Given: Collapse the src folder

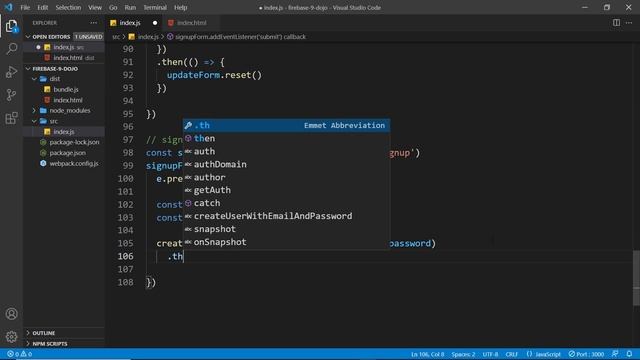Looking at the screenshot, I should click(35, 121).
